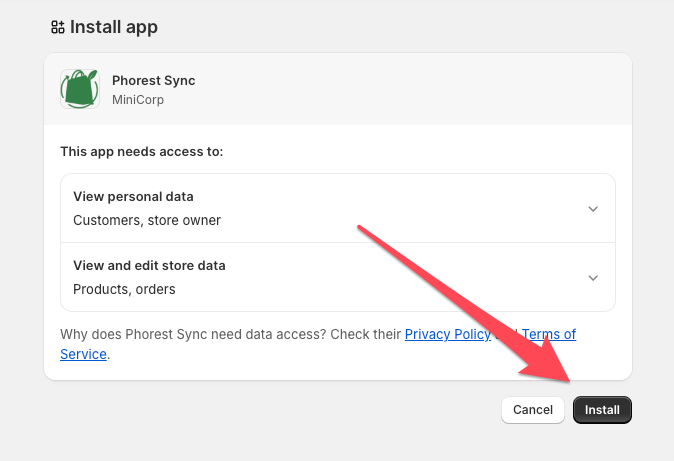The height and width of the screenshot is (461, 674).
Task: Click the Install app page heading
Action: point(114,27)
